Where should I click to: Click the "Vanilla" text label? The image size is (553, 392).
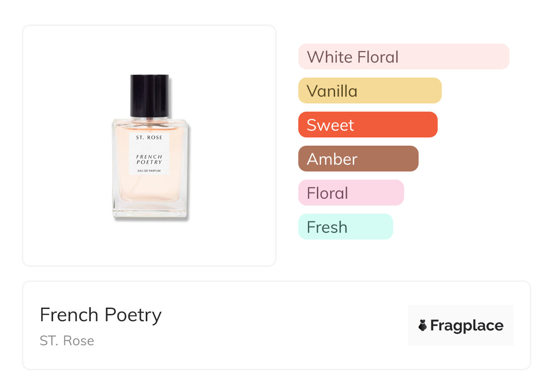(x=332, y=91)
